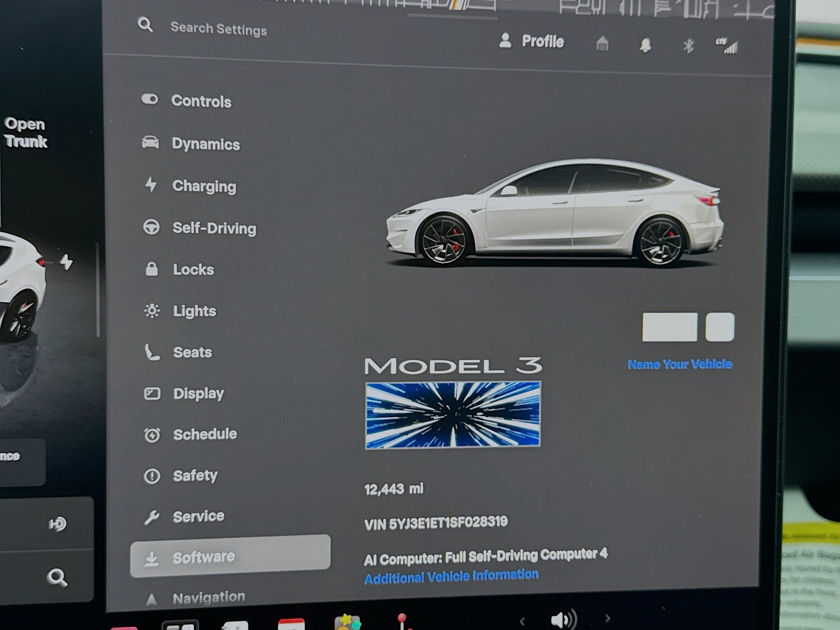The height and width of the screenshot is (630, 840).
Task: Tap the volume speaker icon in bottom bar
Action: [563, 619]
